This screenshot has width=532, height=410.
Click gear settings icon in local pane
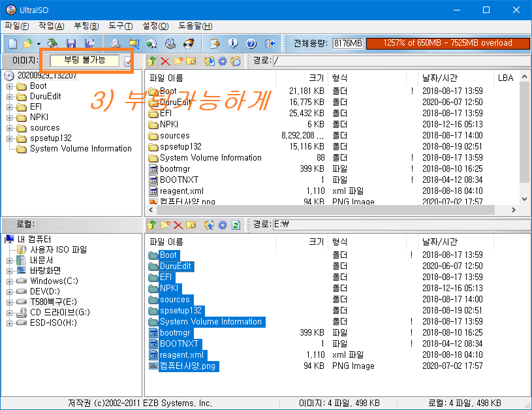[x=222, y=225]
